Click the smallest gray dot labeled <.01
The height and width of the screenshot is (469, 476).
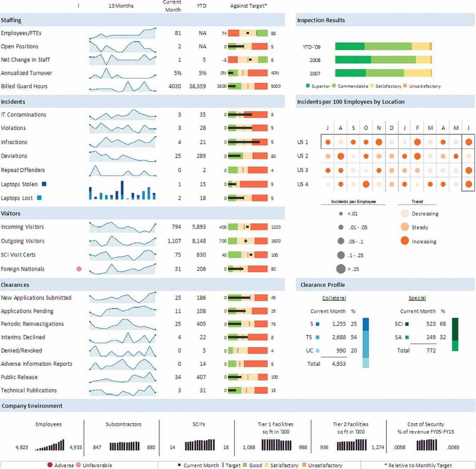[341, 214]
